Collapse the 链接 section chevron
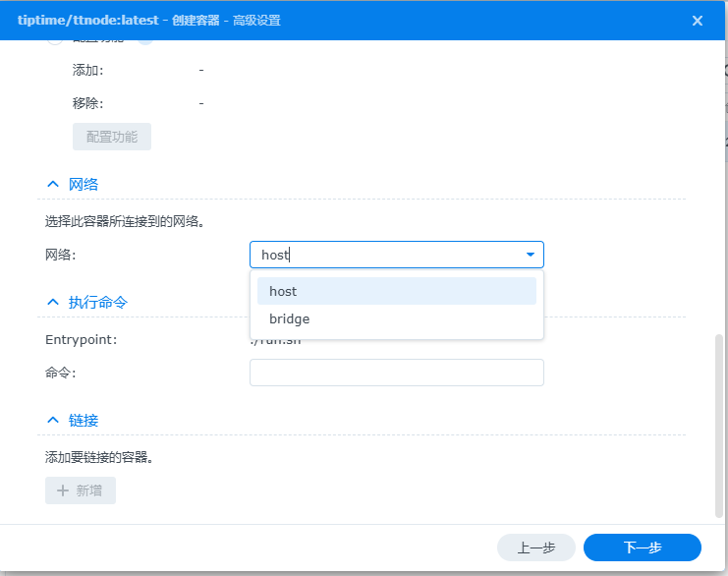This screenshot has height=576, width=728. (x=53, y=420)
